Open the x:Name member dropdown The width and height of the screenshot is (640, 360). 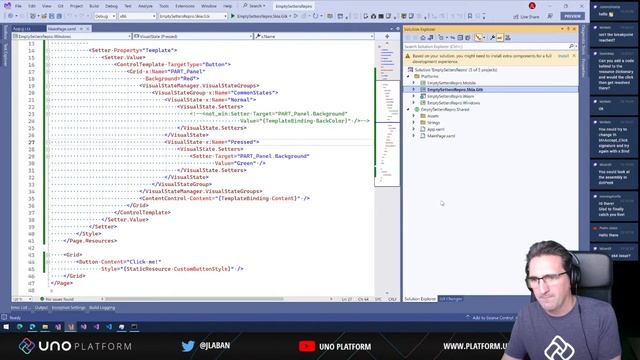(314, 36)
